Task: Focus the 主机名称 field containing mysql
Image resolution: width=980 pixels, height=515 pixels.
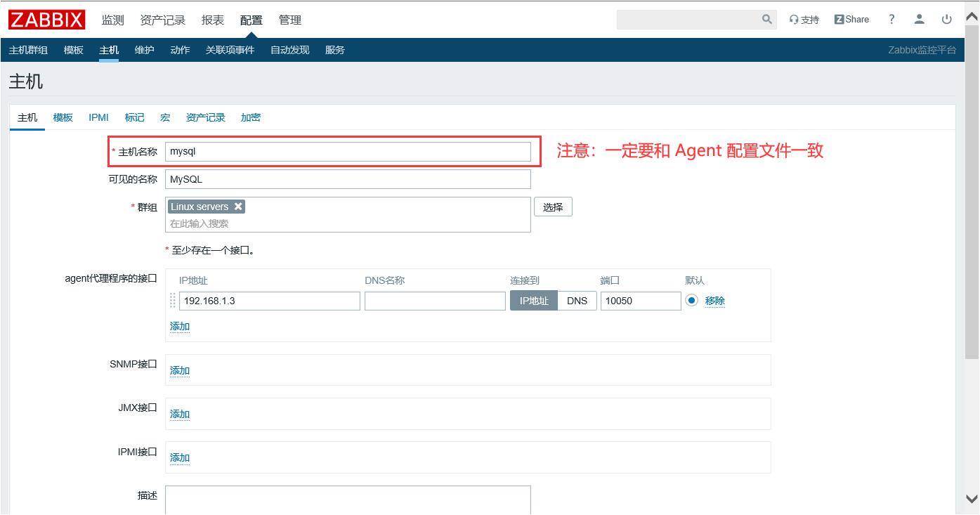Action: pos(348,151)
